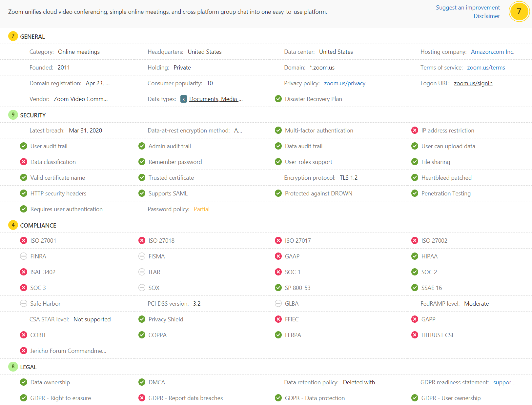This screenshot has width=532, height=405.
Task: Click the General score 7 badge
Action: click(13, 36)
